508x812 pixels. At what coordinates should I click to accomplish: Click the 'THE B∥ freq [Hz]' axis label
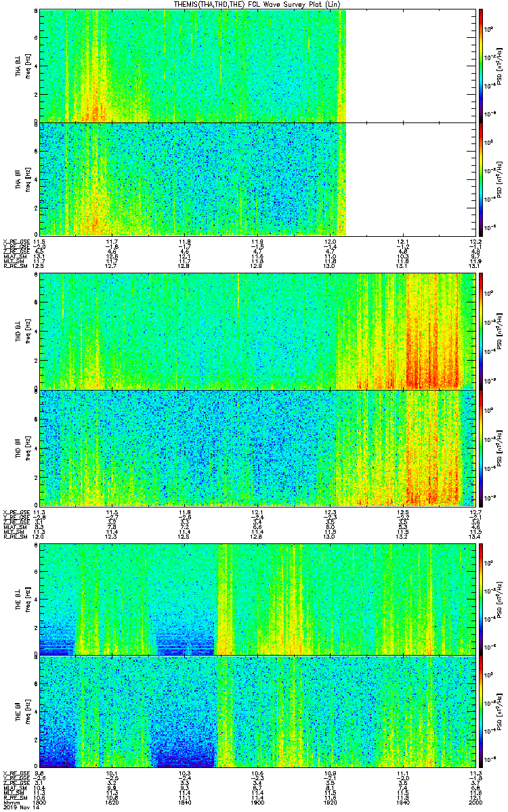22,711
